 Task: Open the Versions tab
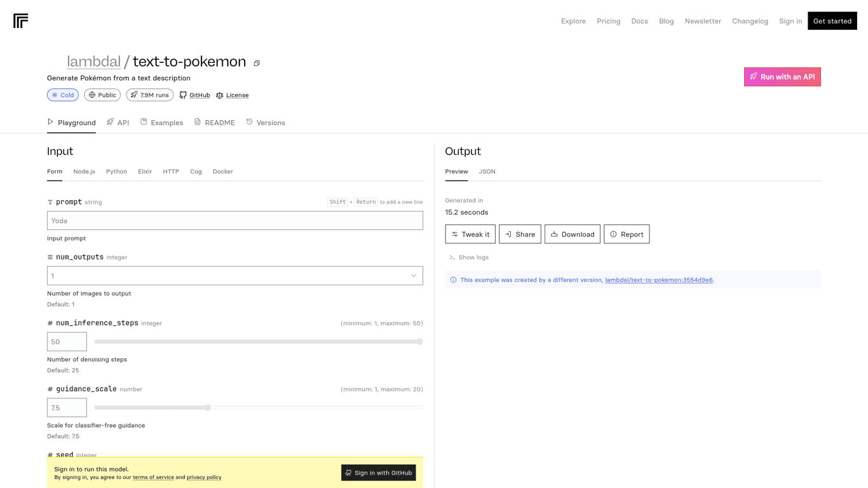pyautogui.click(x=266, y=123)
